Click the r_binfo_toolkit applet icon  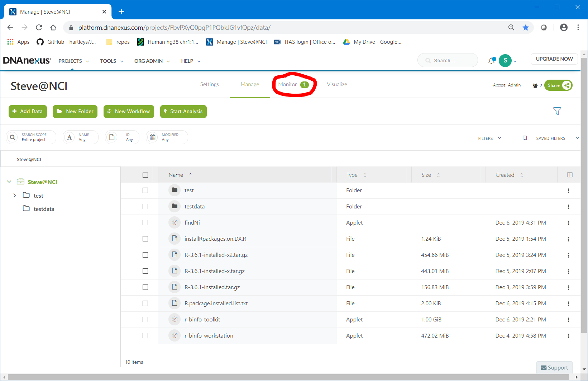tap(175, 319)
